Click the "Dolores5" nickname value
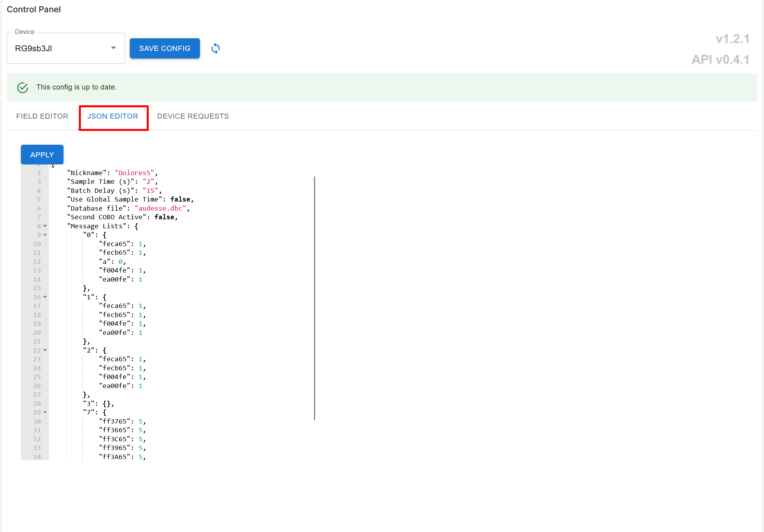764x532 pixels. pyautogui.click(x=134, y=173)
